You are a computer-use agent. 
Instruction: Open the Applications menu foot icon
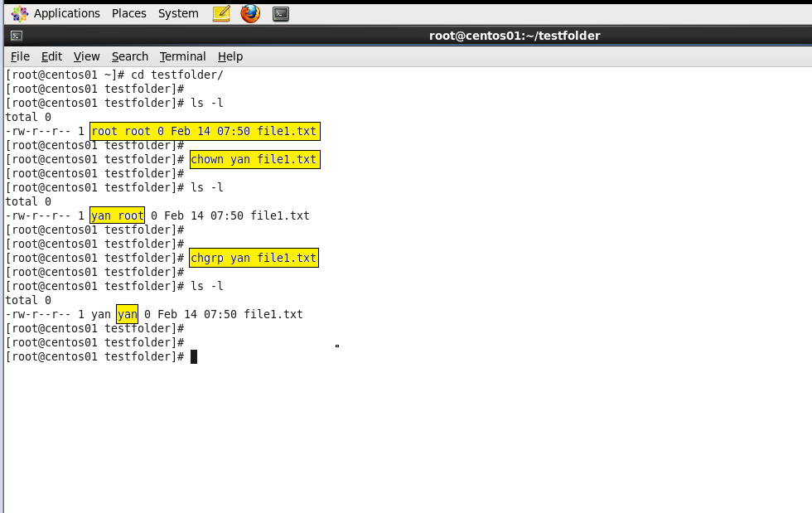19,13
